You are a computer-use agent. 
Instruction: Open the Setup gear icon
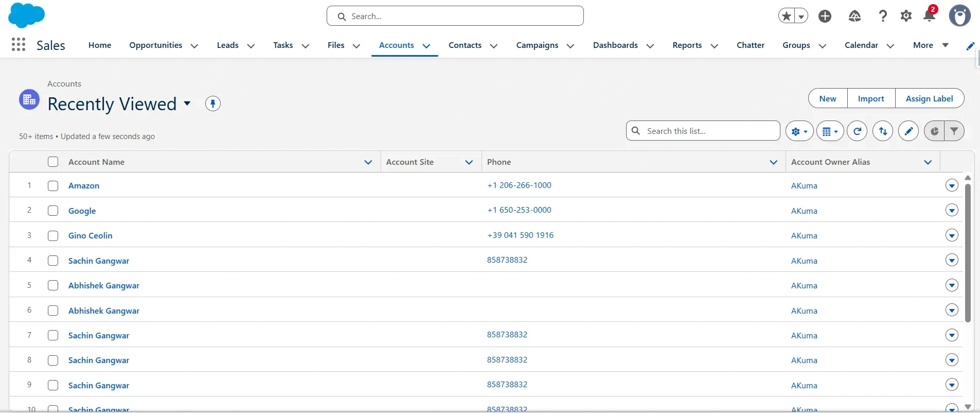(x=906, y=16)
